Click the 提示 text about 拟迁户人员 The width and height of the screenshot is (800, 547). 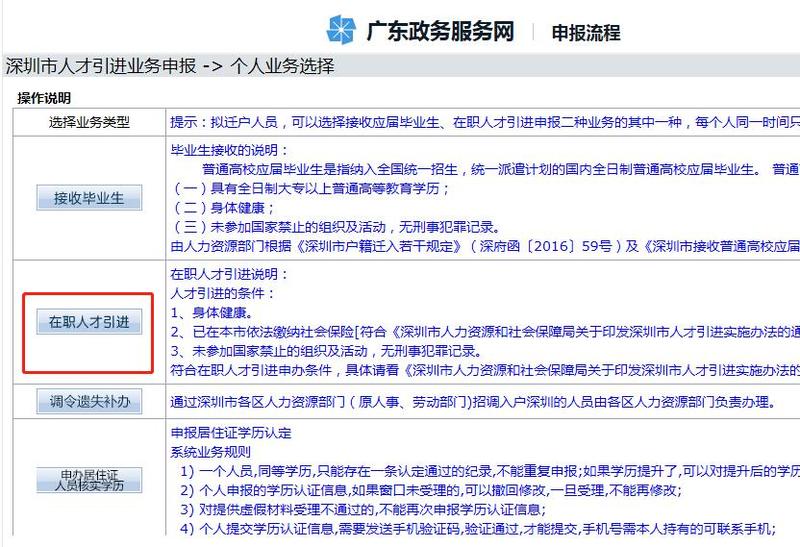point(480,122)
